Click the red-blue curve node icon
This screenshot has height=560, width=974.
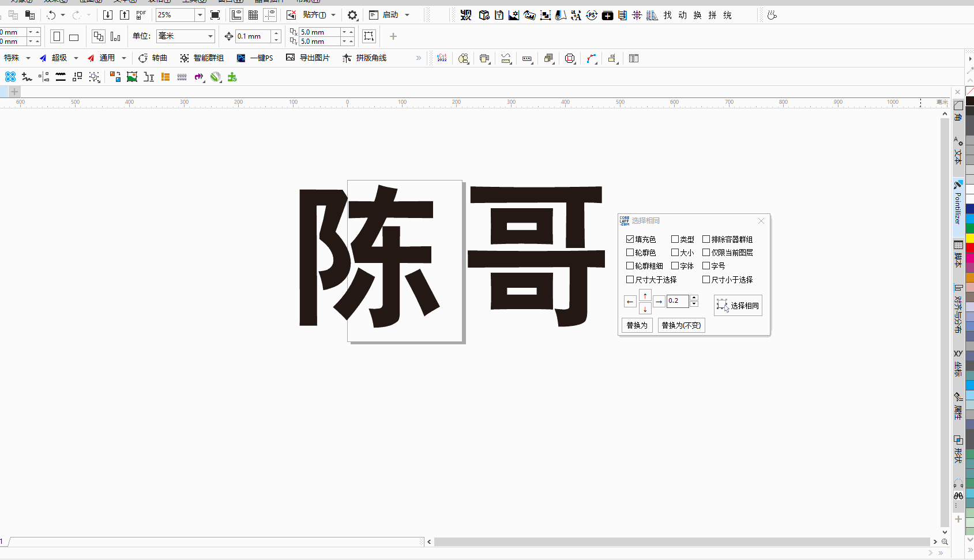tap(592, 58)
